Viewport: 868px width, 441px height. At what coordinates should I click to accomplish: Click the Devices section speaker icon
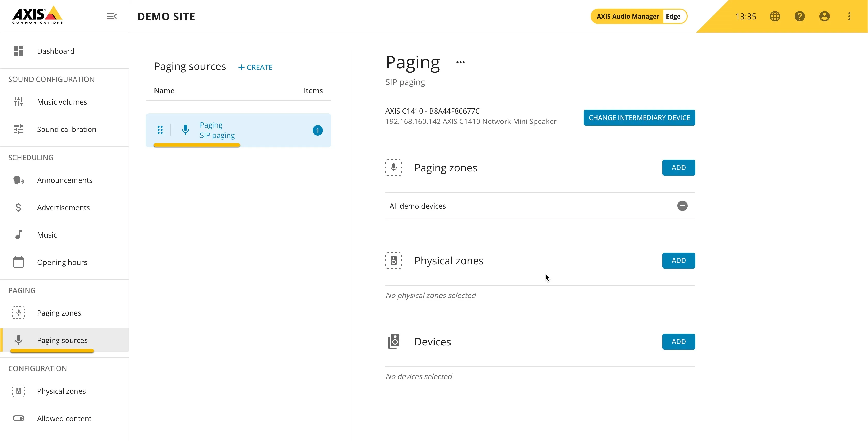[393, 341]
